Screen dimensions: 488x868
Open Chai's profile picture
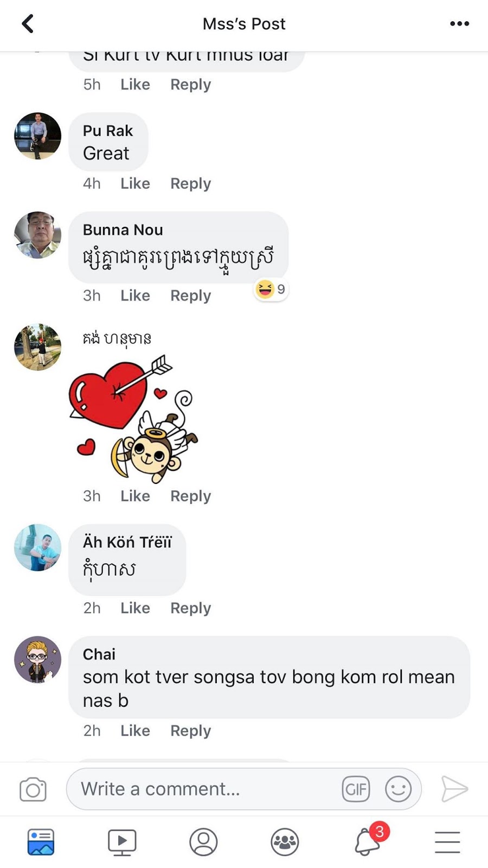(37, 660)
